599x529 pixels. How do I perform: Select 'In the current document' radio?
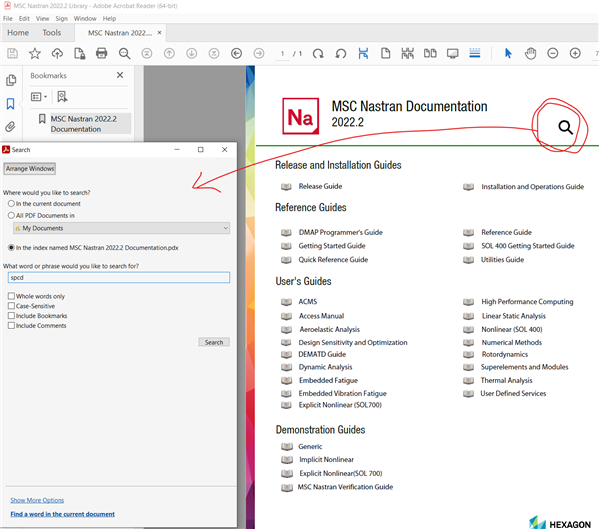(11, 204)
